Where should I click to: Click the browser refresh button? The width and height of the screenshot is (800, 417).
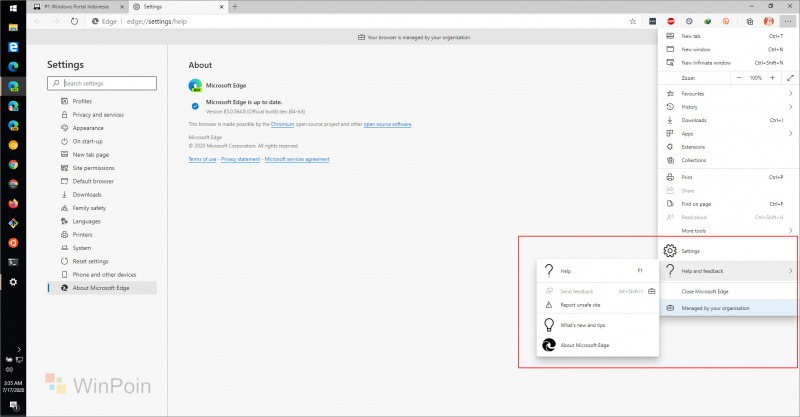(74, 21)
